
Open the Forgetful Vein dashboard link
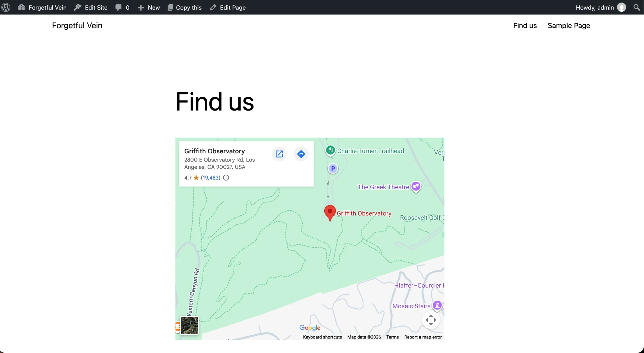pyautogui.click(x=42, y=7)
